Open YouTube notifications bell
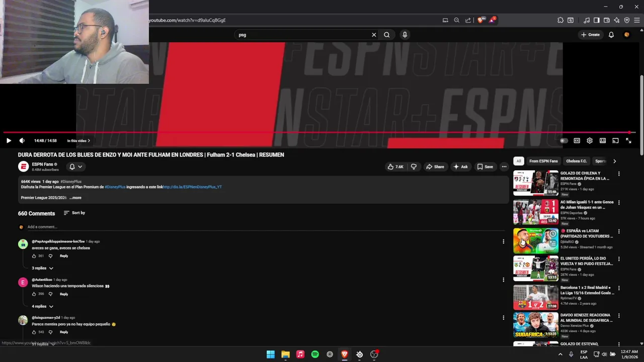Viewport: 644px width, 362px height. click(x=611, y=35)
